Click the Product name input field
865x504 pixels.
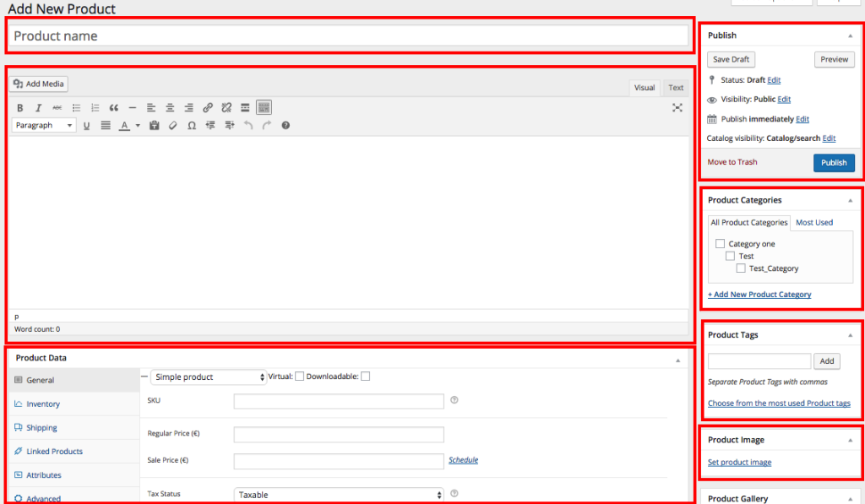click(x=349, y=36)
